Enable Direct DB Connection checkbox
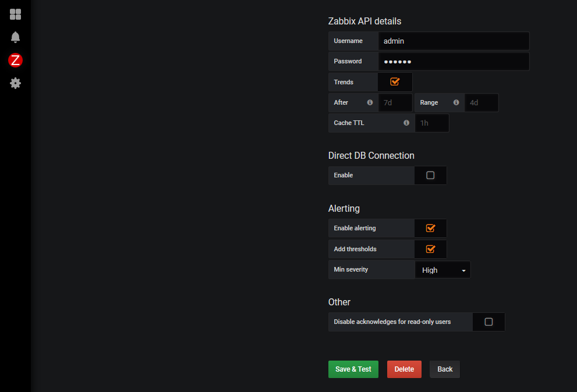This screenshot has height=392, width=577. [430, 176]
